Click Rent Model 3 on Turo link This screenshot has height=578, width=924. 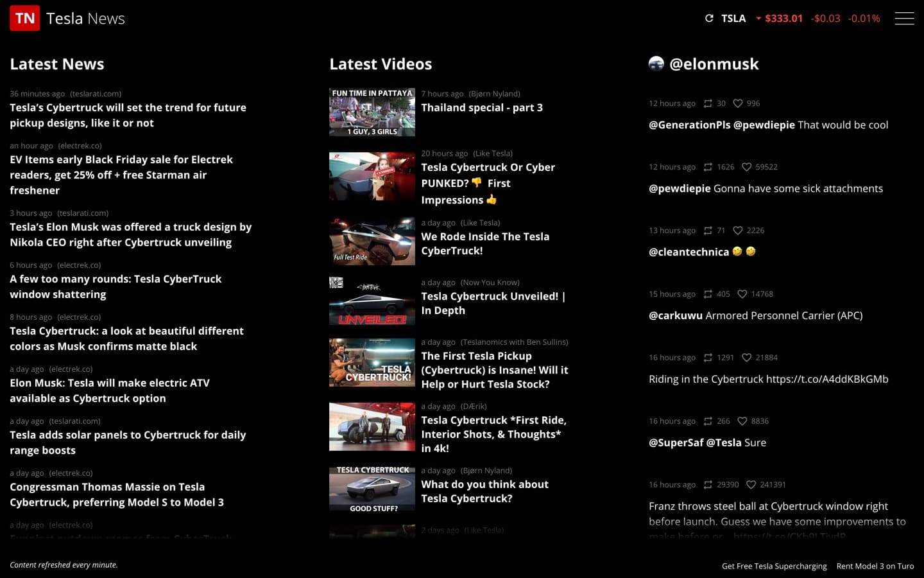(x=875, y=566)
